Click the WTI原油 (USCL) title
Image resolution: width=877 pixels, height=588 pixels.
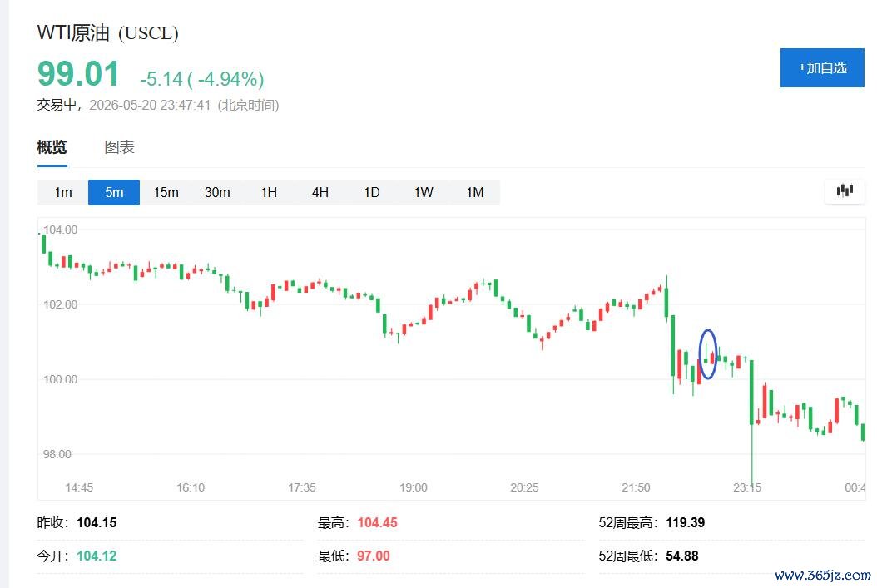tap(108, 32)
